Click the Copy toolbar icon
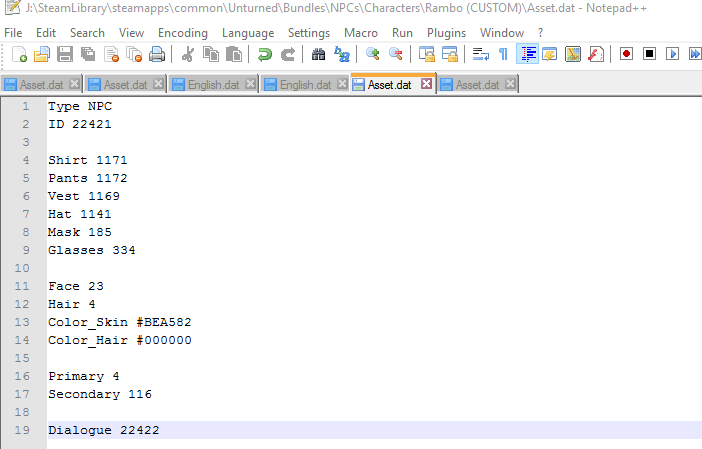This screenshot has width=702, height=449. pos(211,54)
